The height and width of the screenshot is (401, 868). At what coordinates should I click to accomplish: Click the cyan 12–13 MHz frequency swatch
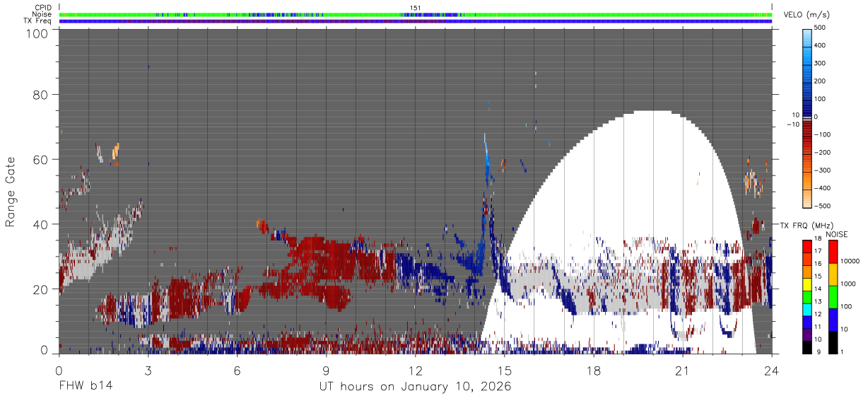point(807,310)
